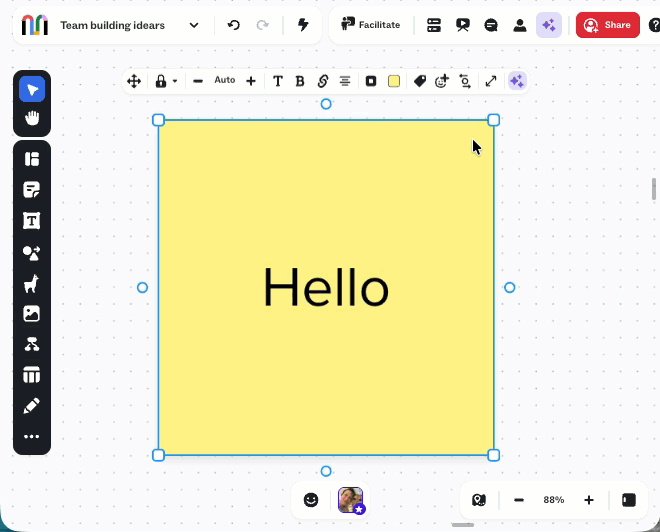Redo the last action
Viewport: 660px width, 532px height.
[x=263, y=25]
